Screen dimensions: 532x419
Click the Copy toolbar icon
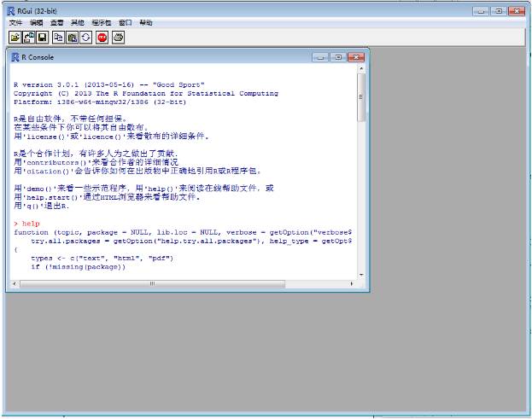[x=58, y=38]
